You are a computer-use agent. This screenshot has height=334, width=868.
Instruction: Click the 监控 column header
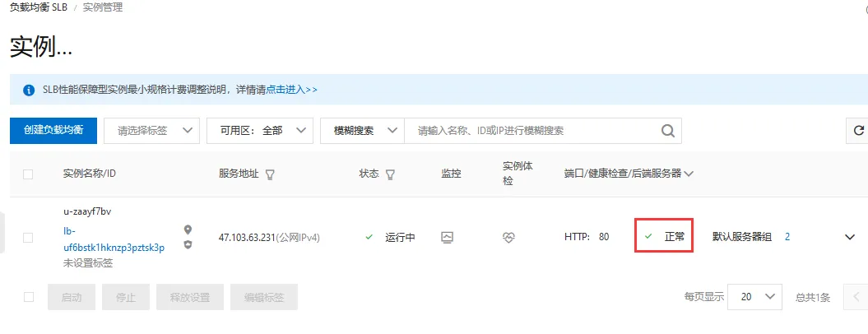click(451, 174)
